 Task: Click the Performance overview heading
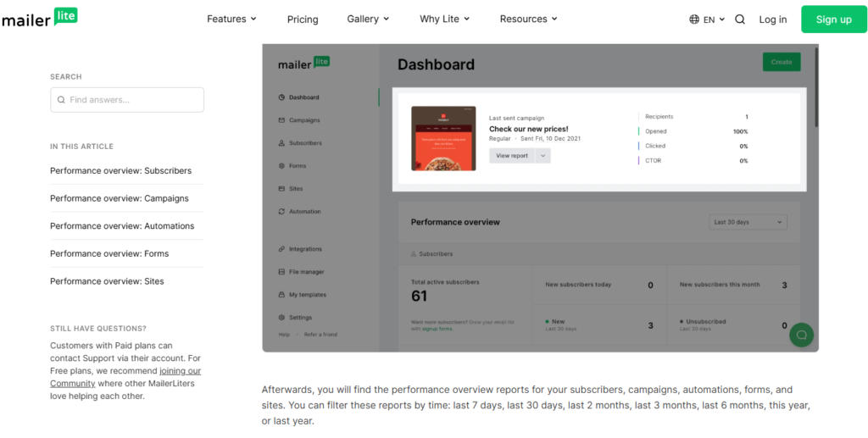[455, 222]
